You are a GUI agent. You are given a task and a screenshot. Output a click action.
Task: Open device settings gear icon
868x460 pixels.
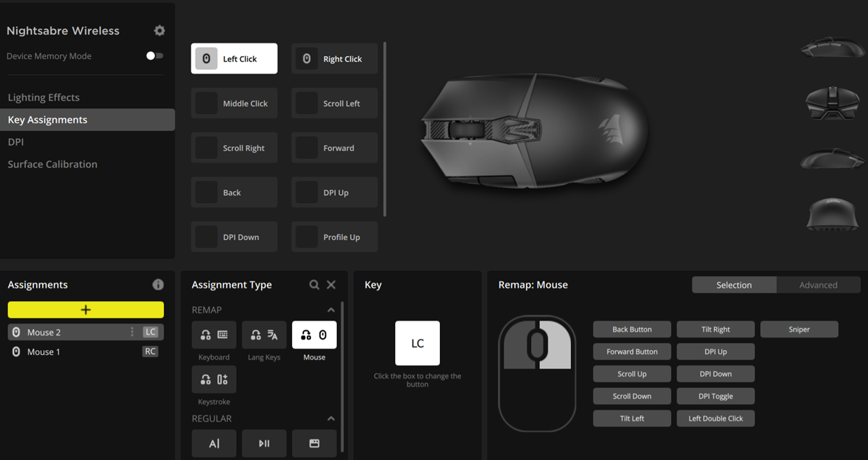pyautogui.click(x=160, y=31)
